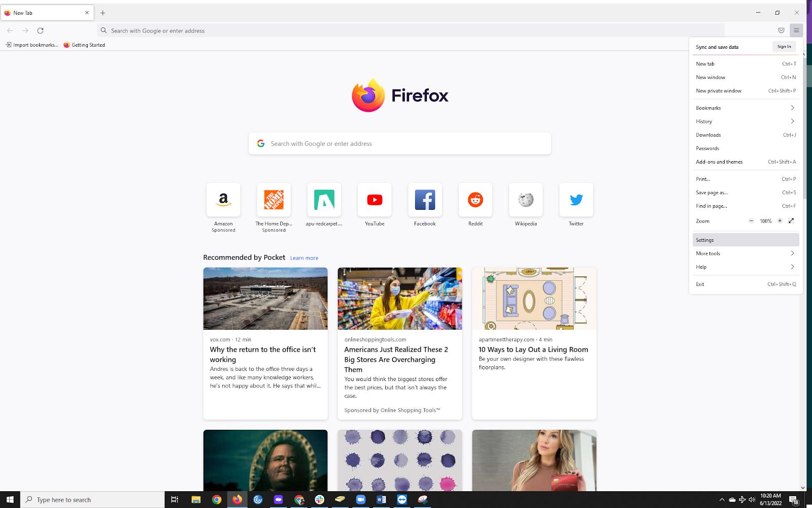Click the Windows taskbar search box
This screenshot has width=812, height=508.
(92, 499)
